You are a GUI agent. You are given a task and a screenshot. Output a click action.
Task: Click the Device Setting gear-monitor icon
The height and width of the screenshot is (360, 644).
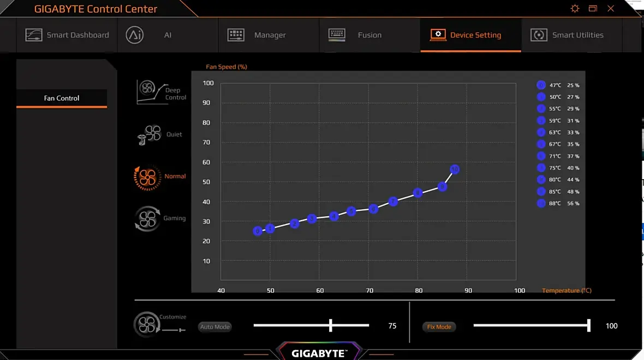[x=438, y=34]
